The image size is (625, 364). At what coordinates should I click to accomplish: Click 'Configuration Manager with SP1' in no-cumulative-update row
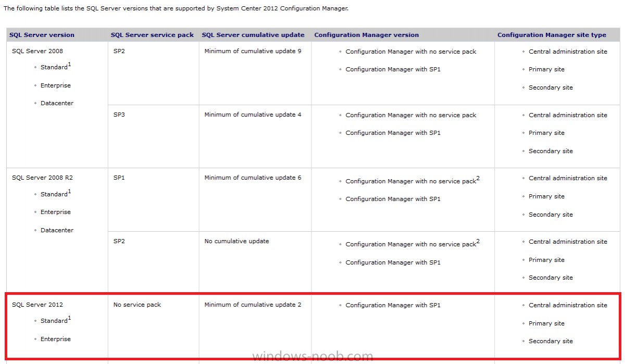[x=393, y=262]
